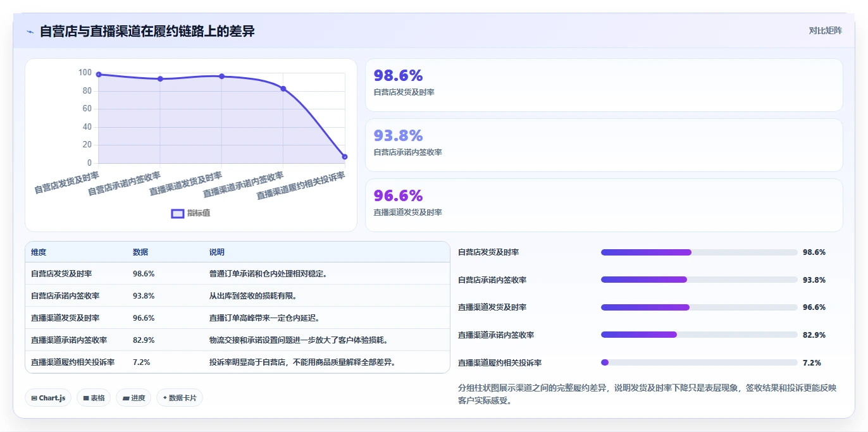Click the note 从出库到签收的损耗有限。
This screenshot has width=868, height=432.
253,296
